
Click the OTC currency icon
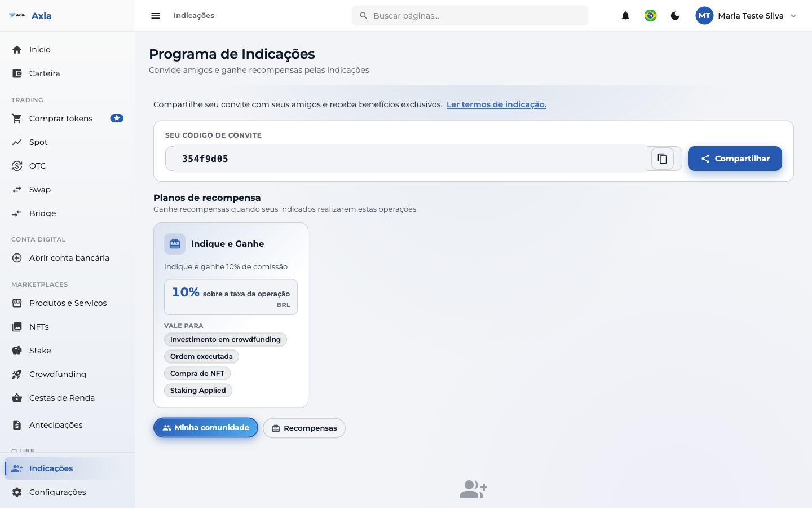(17, 166)
